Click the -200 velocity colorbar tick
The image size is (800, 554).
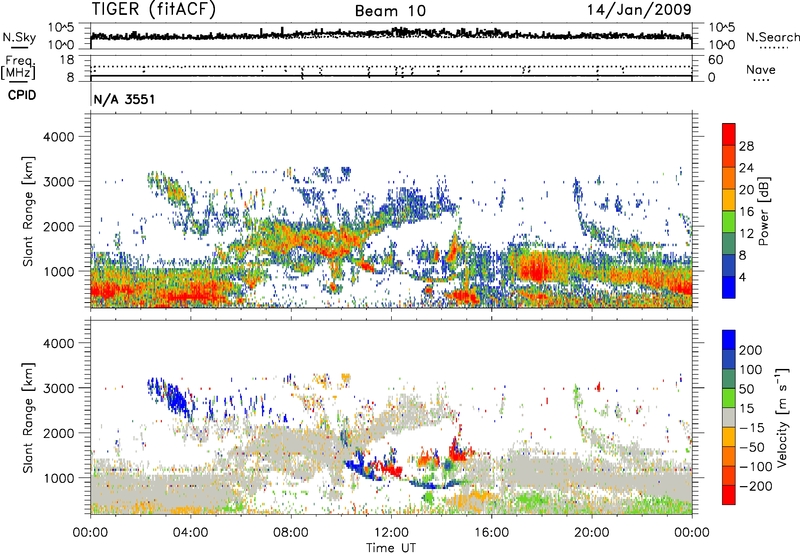[x=756, y=486]
